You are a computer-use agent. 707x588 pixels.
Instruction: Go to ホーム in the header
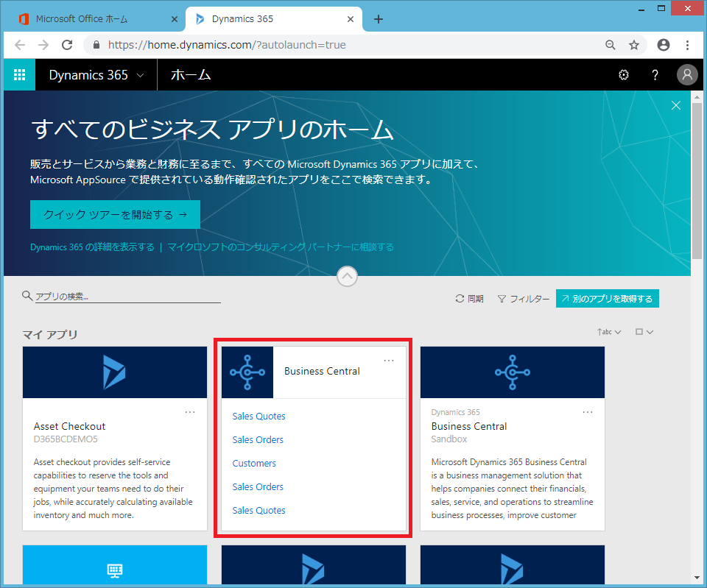point(191,75)
